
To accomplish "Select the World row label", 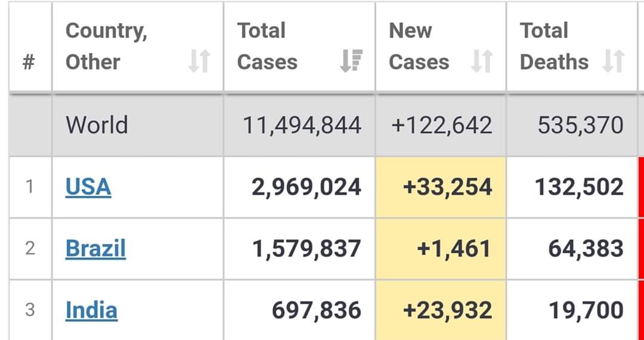I will (x=97, y=125).
